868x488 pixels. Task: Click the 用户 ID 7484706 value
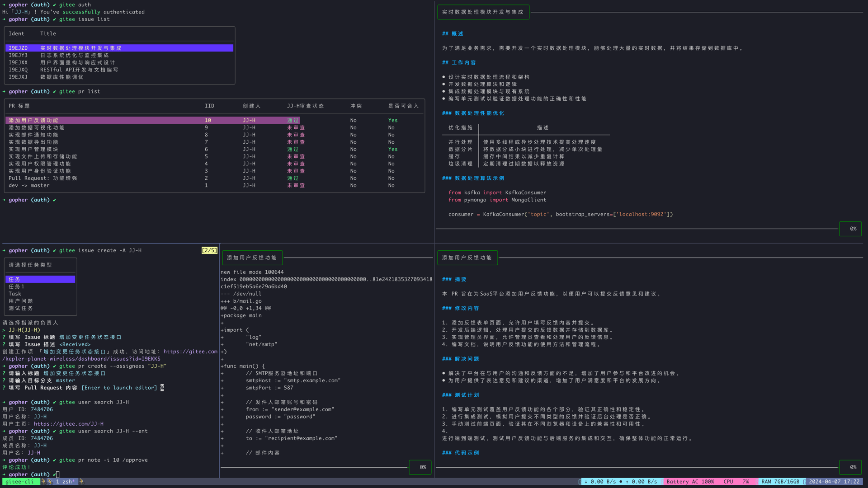(42, 409)
